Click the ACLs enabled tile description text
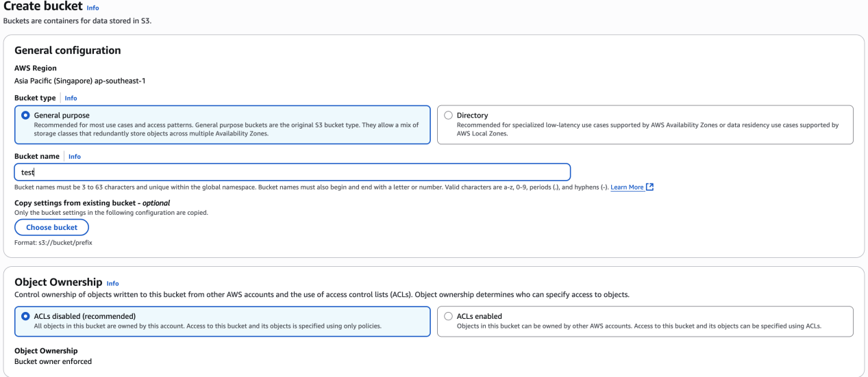Viewport: 868px width, 377px height. [638, 326]
